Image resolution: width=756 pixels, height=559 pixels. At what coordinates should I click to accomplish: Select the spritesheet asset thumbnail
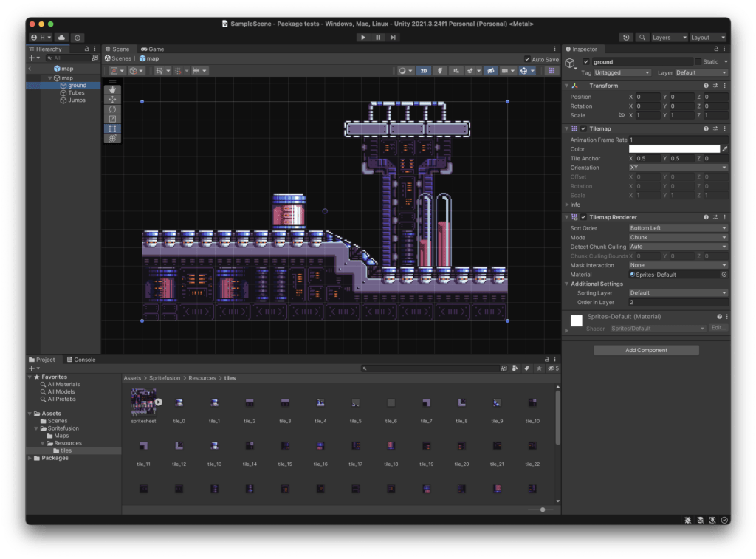(142, 402)
